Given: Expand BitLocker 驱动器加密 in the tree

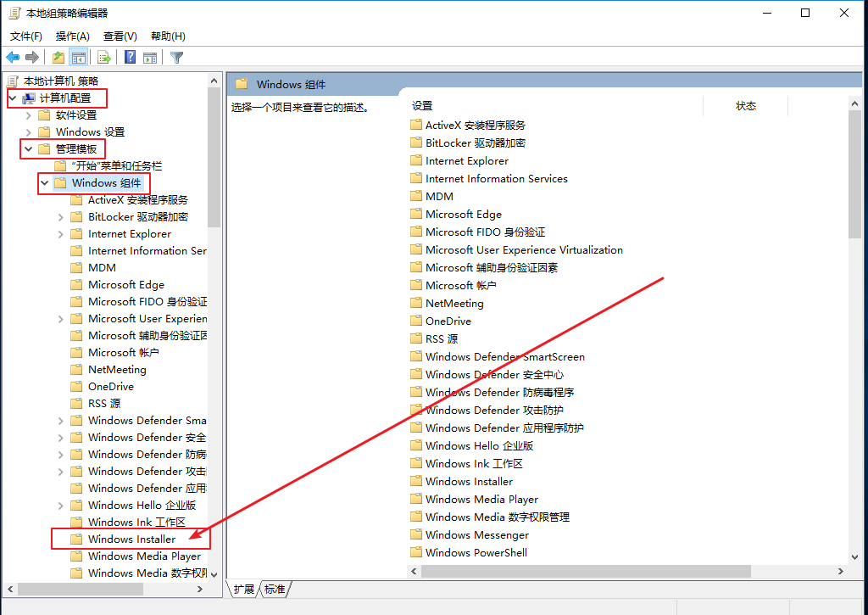Looking at the screenshot, I should click(x=61, y=217).
